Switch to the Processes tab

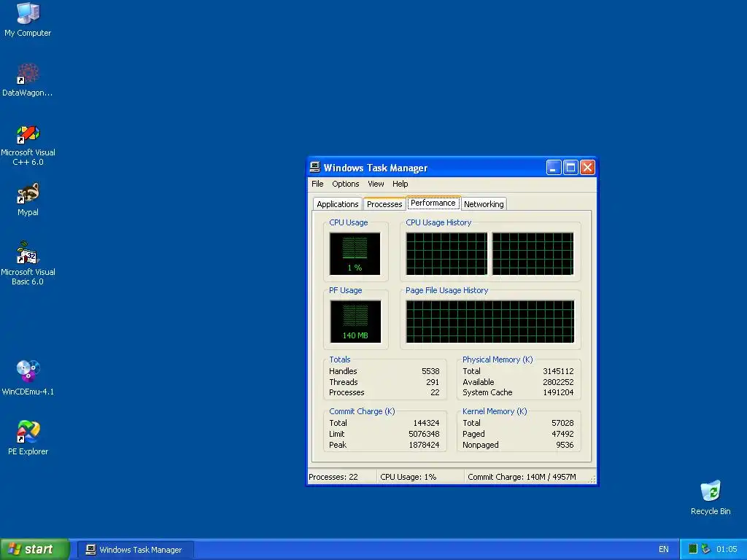384,204
